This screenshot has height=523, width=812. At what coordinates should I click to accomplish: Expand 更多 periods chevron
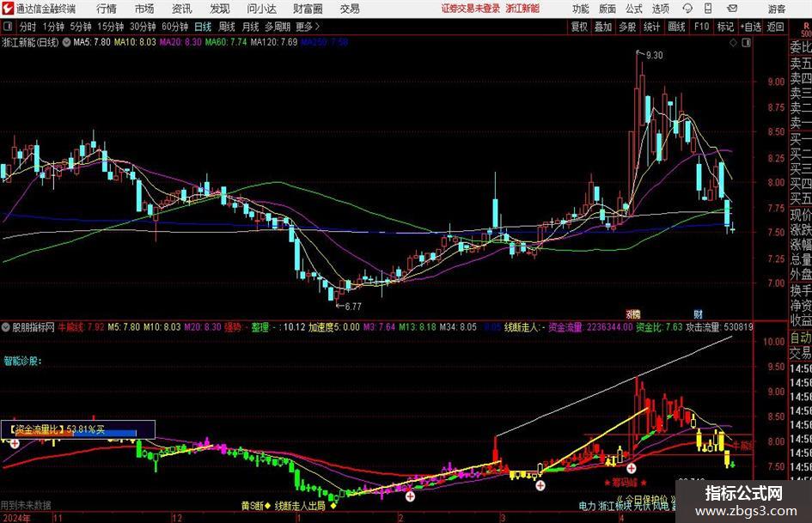pyautogui.click(x=317, y=27)
